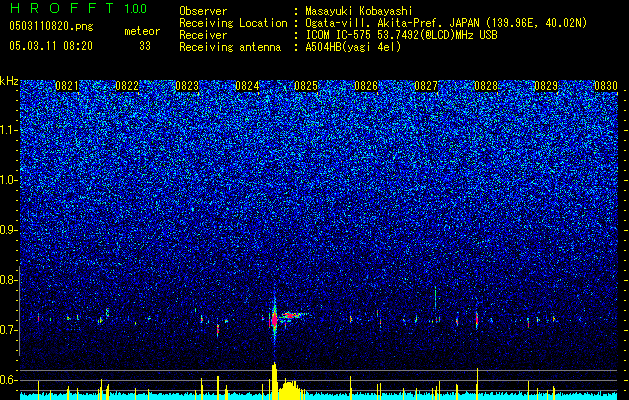This screenshot has height=400, width=629.
Task: Click the bright red meteor echo near 0824
Action: click(274, 320)
